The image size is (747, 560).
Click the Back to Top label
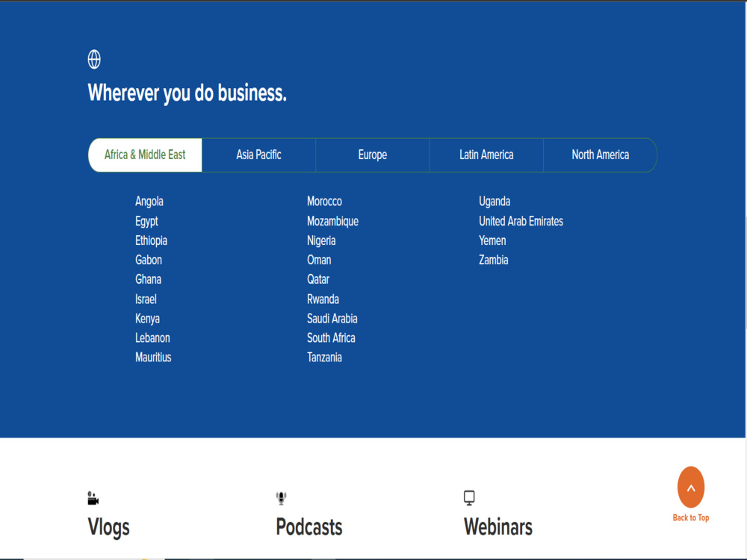click(691, 517)
